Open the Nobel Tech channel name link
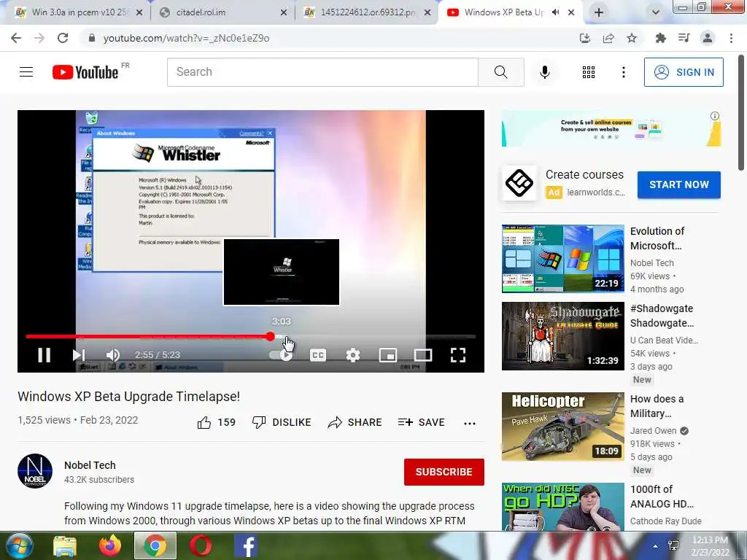Image resolution: width=747 pixels, height=560 pixels. tap(90, 465)
